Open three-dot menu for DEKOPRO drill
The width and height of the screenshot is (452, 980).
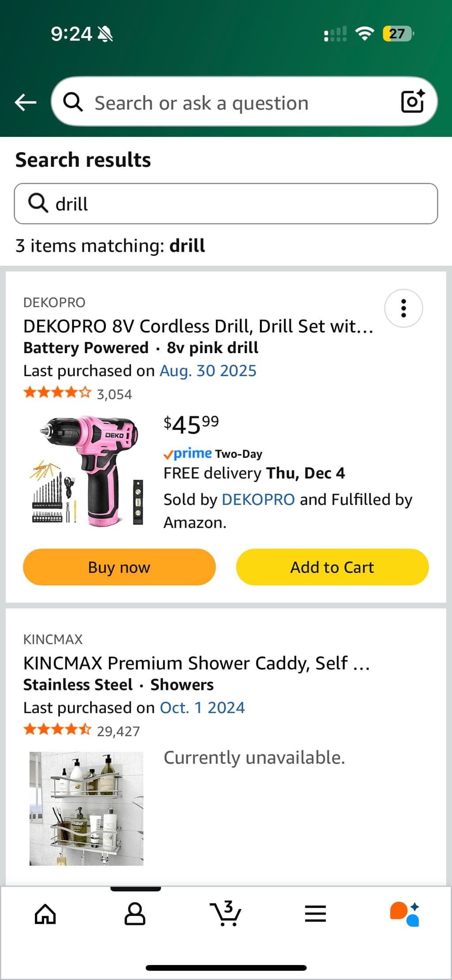pos(403,308)
